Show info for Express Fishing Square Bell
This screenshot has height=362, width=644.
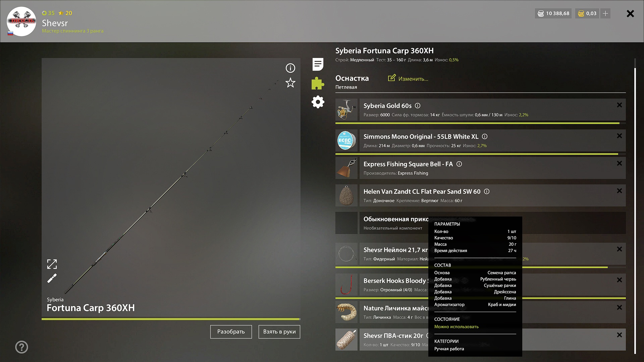point(459,164)
